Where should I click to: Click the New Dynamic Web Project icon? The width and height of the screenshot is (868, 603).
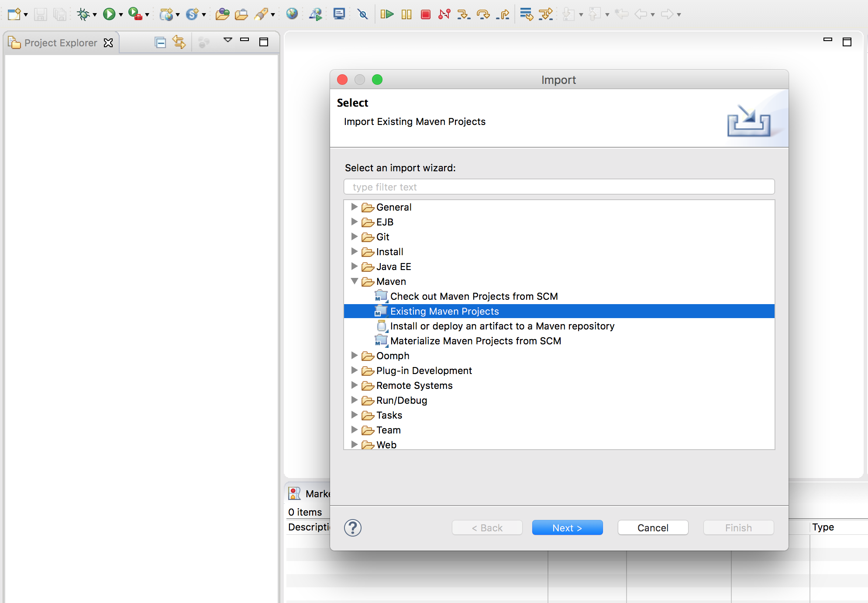(x=166, y=14)
